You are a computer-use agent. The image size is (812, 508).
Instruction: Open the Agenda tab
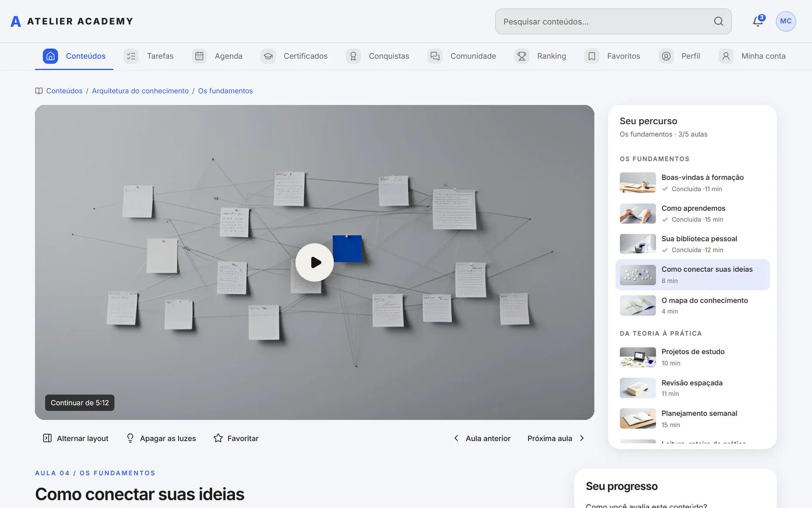coord(217,56)
